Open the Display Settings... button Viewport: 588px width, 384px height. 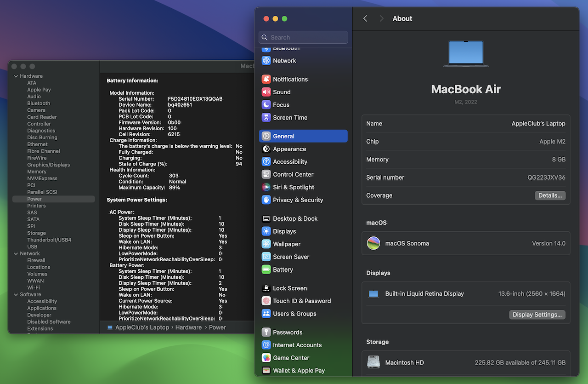(537, 315)
